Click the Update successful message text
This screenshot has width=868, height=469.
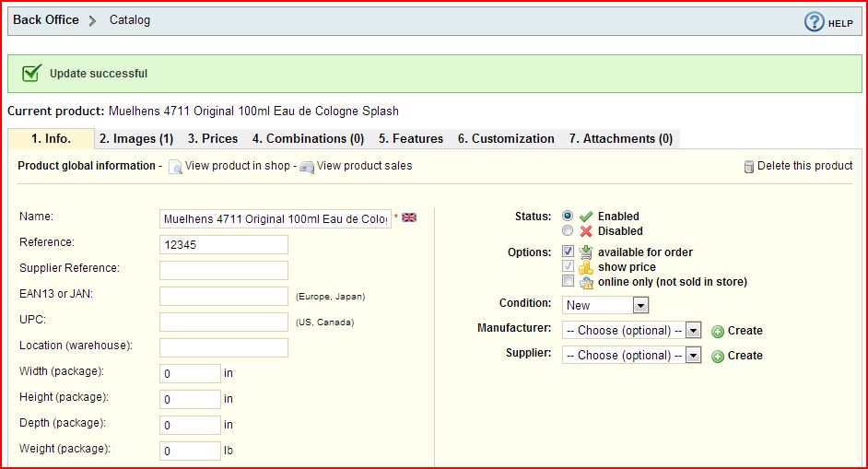click(99, 74)
